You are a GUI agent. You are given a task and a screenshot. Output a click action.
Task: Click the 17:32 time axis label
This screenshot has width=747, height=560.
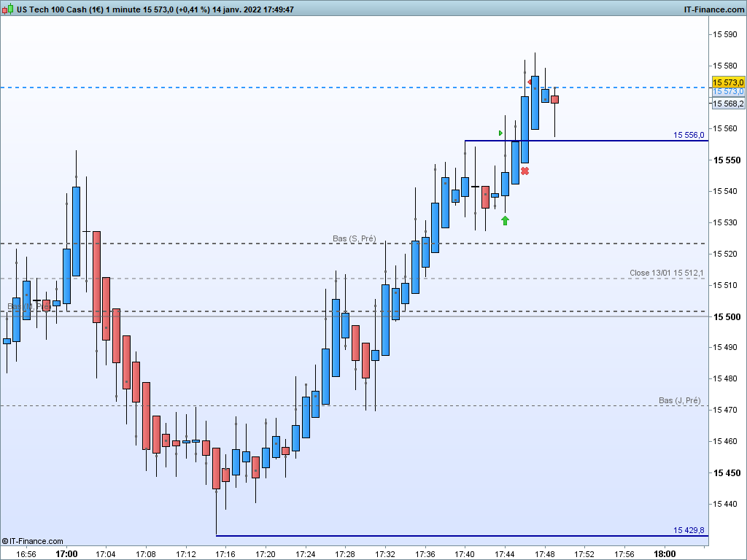pyautogui.click(x=385, y=554)
